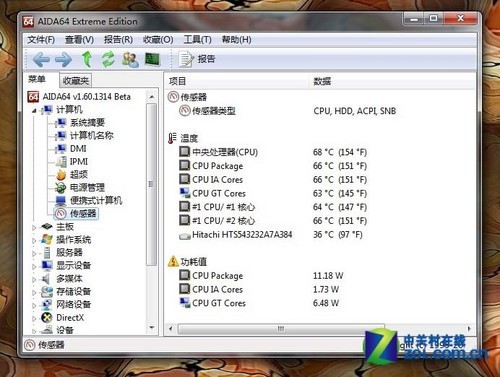Open the green monitor diagnostics icon
Screen dimensions: 500x377
point(153,59)
